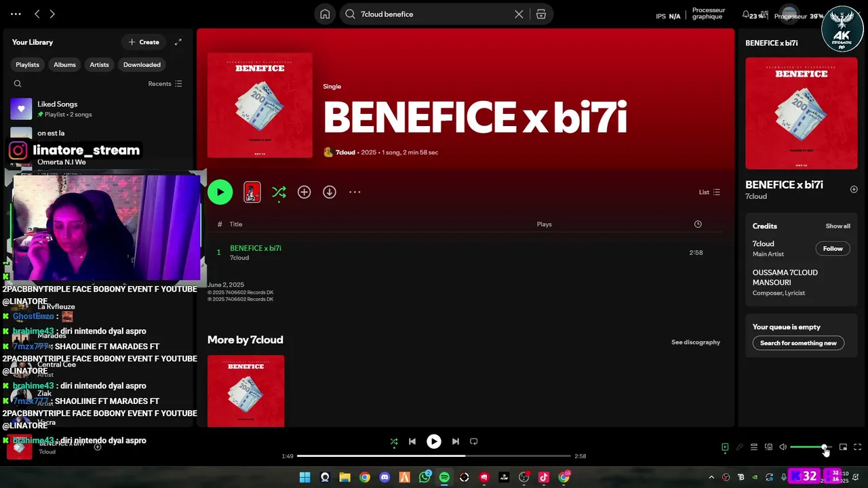The height and width of the screenshot is (488, 868).
Task: Open the List view dropdown
Action: (x=709, y=192)
